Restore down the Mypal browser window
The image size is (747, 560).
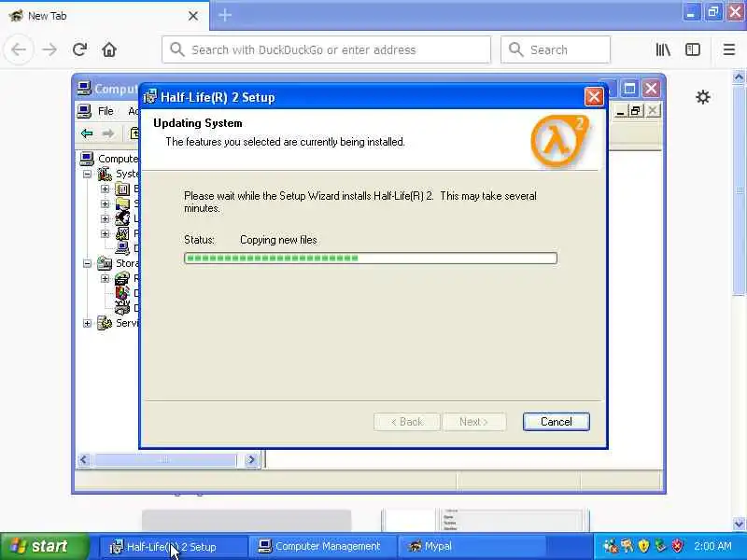pyautogui.click(x=713, y=12)
